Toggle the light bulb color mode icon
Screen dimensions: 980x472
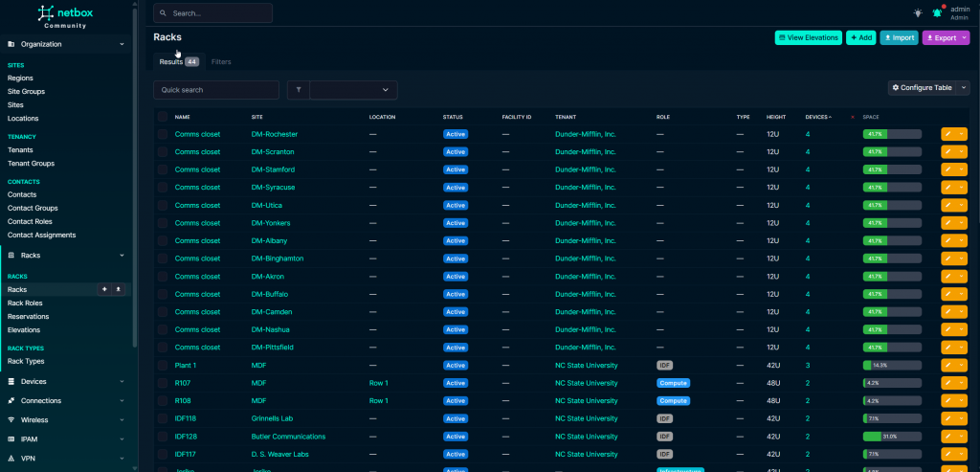(918, 12)
